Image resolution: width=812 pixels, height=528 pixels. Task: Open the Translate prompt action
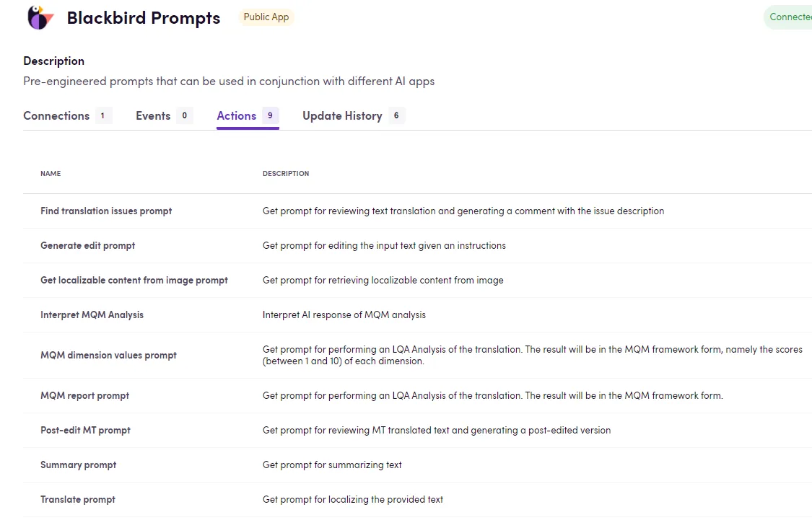pos(78,499)
